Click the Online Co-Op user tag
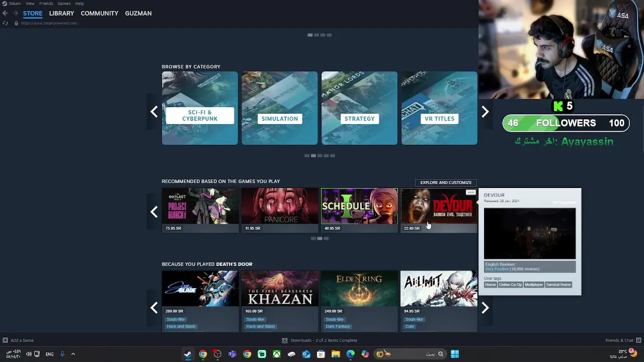The height and width of the screenshot is (362, 644). click(x=510, y=285)
